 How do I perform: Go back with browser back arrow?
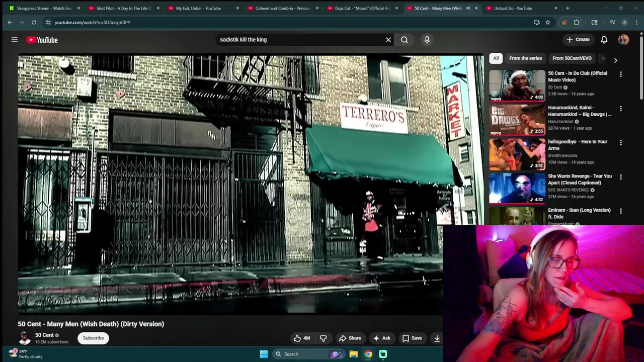coord(10,22)
